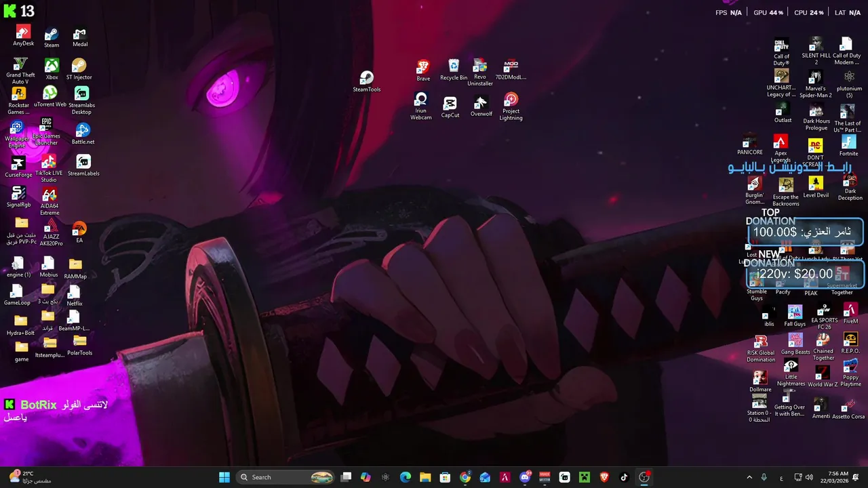Viewport: 868px width, 488px height.
Task: Open the World War Z shortcut
Action: click(x=823, y=377)
